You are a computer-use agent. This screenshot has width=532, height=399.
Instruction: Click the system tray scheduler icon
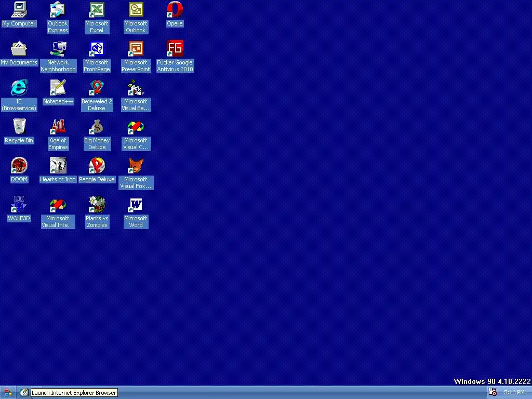tap(493, 392)
